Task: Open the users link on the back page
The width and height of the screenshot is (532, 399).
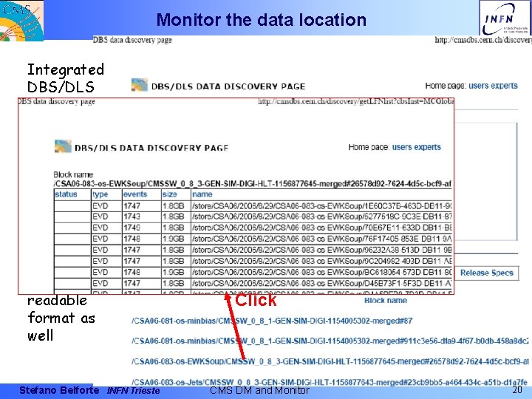Action: [479, 86]
